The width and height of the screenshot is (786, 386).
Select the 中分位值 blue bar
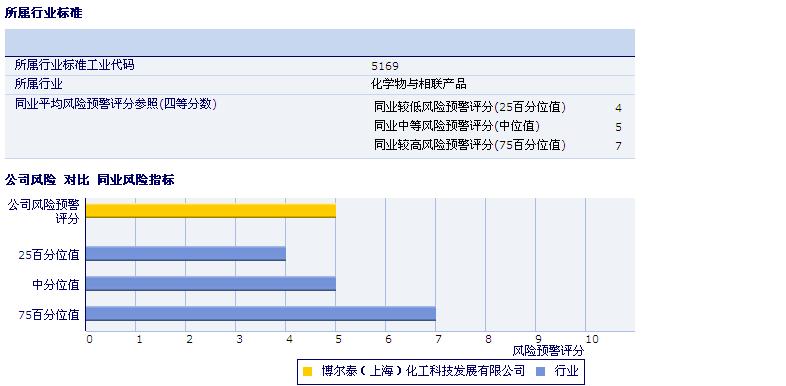pyautogui.click(x=211, y=283)
